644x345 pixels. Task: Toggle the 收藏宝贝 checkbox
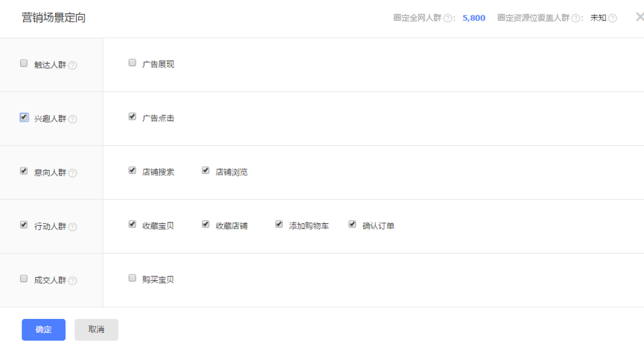133,224
